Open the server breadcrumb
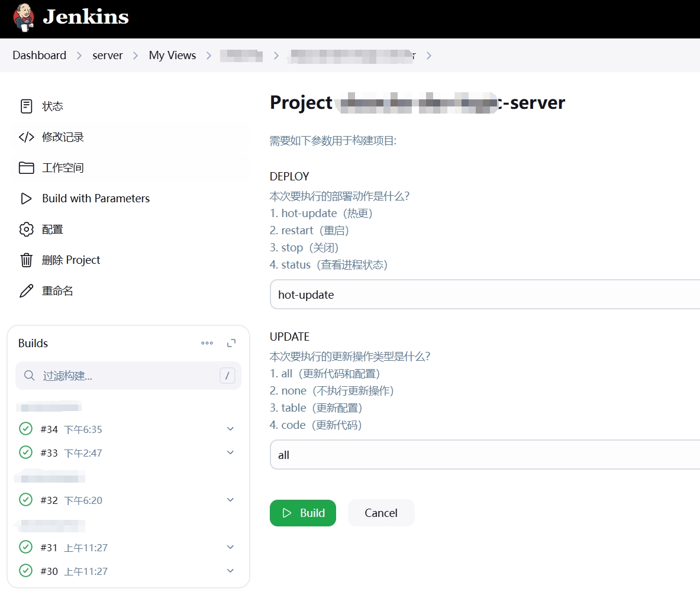This screenshot has width=700, height=608. (x=108, y=56)
